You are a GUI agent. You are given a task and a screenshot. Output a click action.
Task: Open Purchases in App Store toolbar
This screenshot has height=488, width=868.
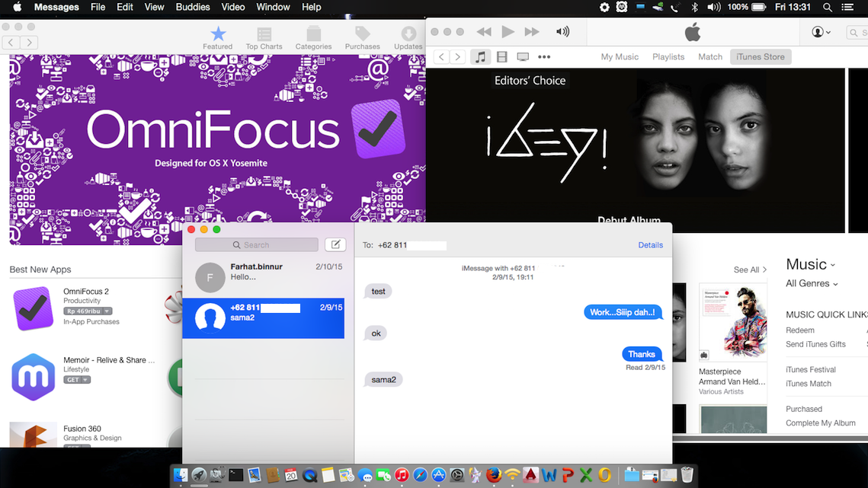[363, 38]
